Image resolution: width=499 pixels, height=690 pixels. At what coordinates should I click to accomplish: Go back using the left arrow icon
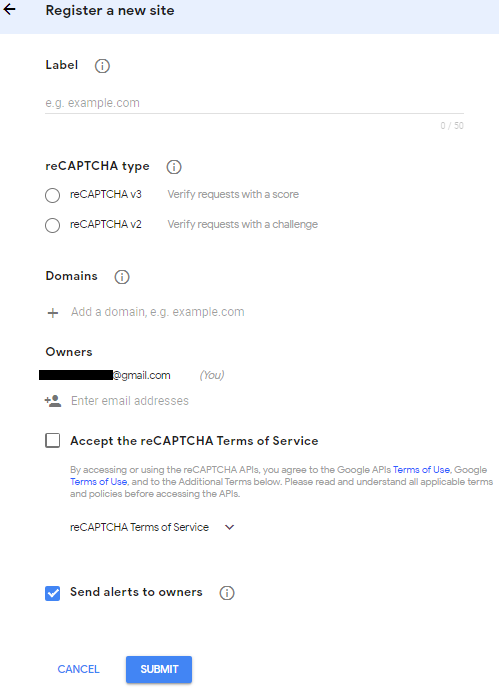[x=9, y=9]
